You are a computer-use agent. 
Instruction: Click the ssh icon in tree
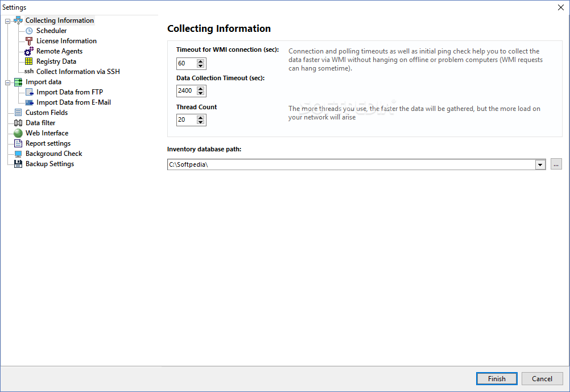coord(29,71)
